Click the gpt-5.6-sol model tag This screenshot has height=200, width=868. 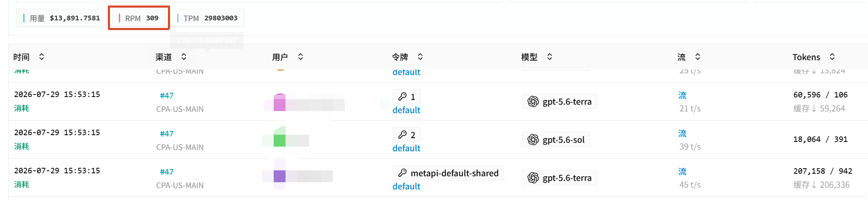click(x=556, y=139)
